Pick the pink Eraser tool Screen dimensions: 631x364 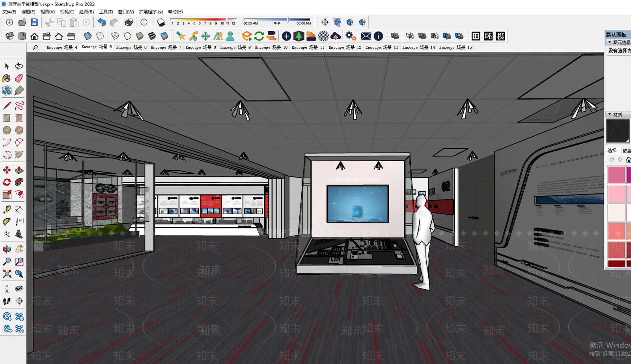[19, 78]
